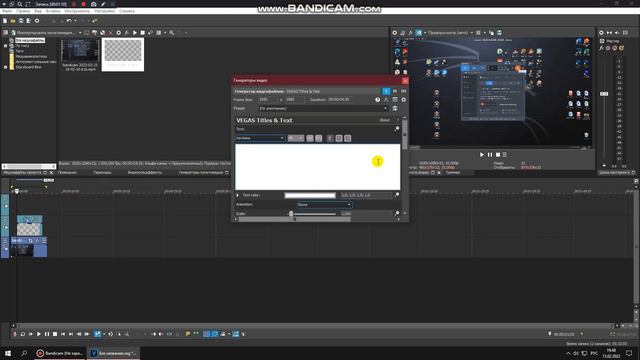The height and width of the screenshot is (360, 640).
Task: Click the Duration time field
Action: click(340, 100)
